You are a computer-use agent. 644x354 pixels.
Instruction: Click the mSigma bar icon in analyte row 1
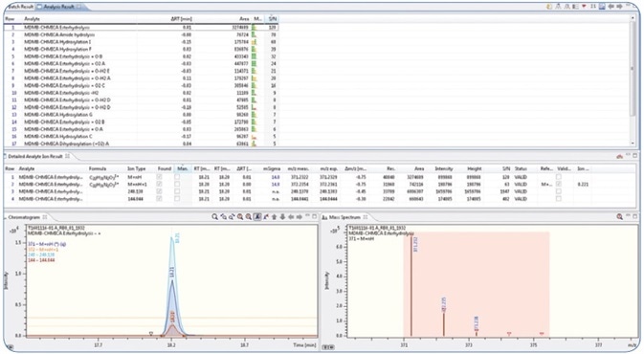coord(255,27)
